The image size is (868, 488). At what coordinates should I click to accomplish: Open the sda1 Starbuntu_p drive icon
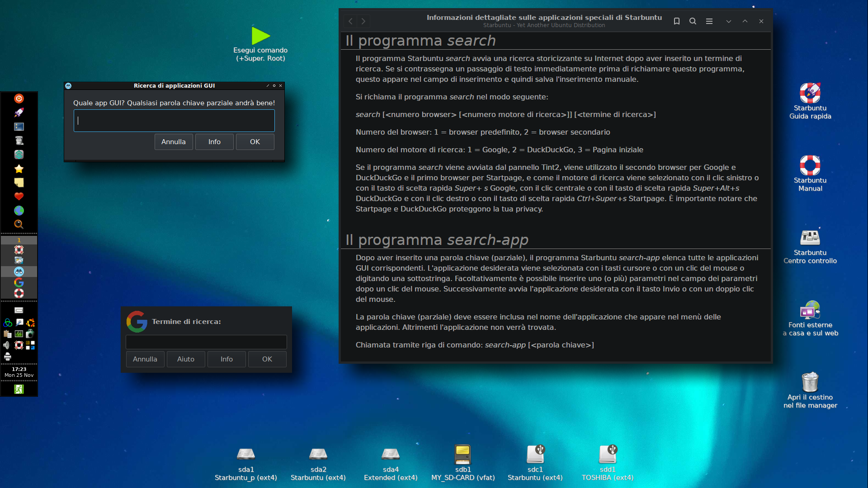pos(246,454)
